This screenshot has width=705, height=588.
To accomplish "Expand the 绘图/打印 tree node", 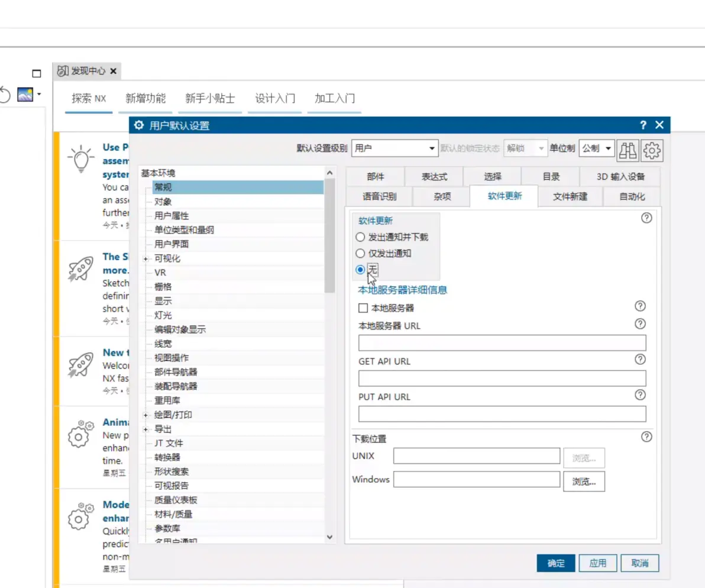I will pyautogui.click(x=145, y=415).
